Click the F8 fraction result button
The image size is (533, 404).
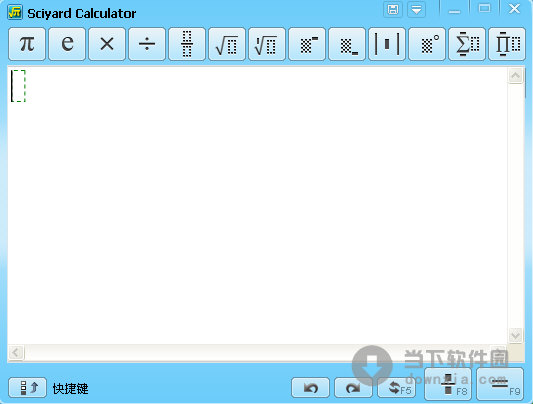448,384
